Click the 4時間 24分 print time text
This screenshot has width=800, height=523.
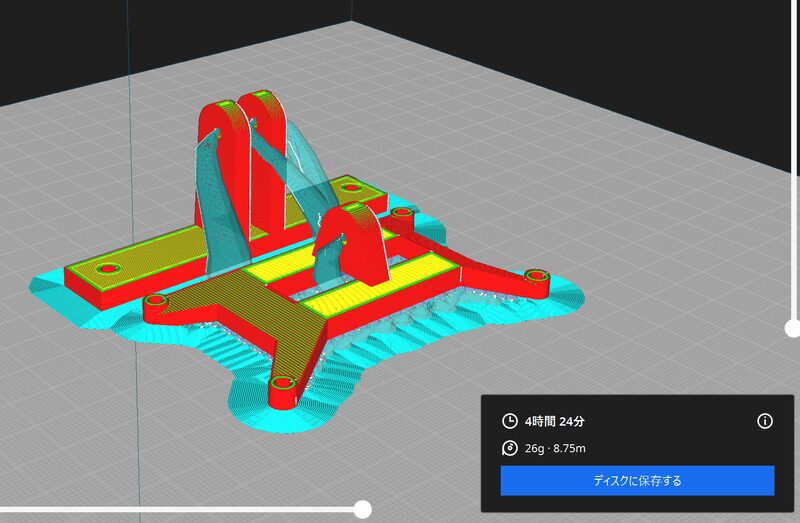pos(558,421)
